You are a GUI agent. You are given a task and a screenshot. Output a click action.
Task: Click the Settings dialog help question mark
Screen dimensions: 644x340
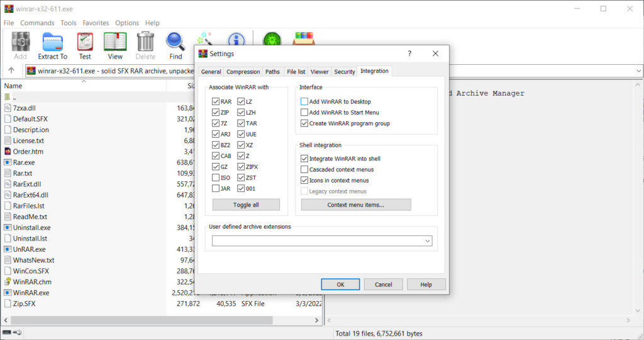409,54
